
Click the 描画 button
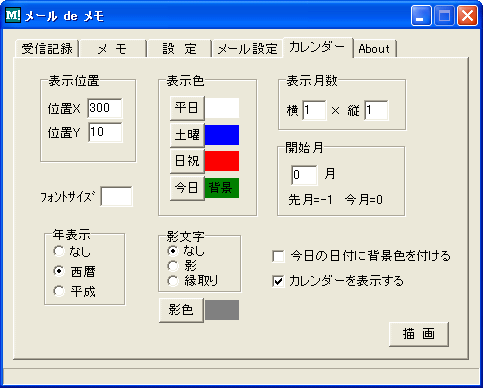click(x=419, y=334)
